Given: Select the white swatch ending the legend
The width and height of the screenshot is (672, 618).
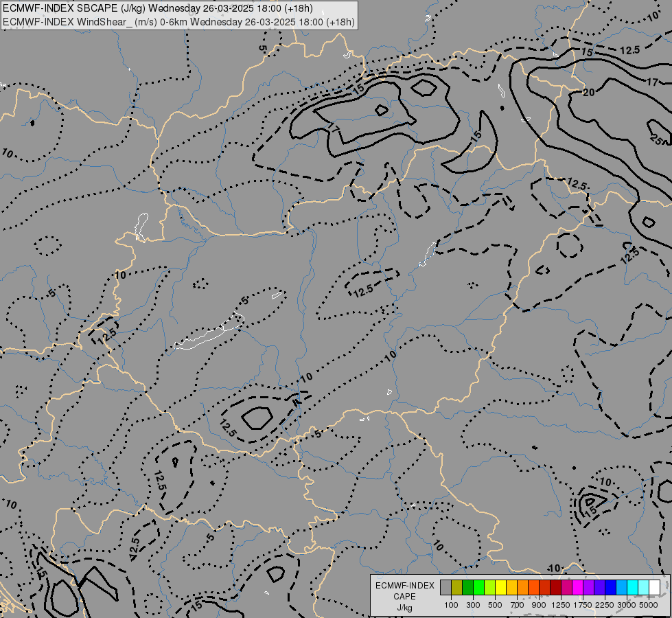Looking at the screenshot, I should pyautogui.click(x=654, y=587).
